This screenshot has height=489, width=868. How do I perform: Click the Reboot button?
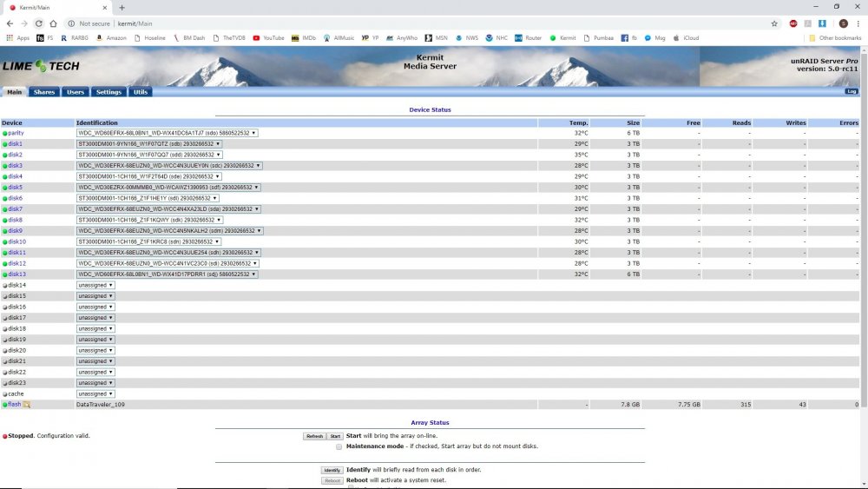pos(332,480)
